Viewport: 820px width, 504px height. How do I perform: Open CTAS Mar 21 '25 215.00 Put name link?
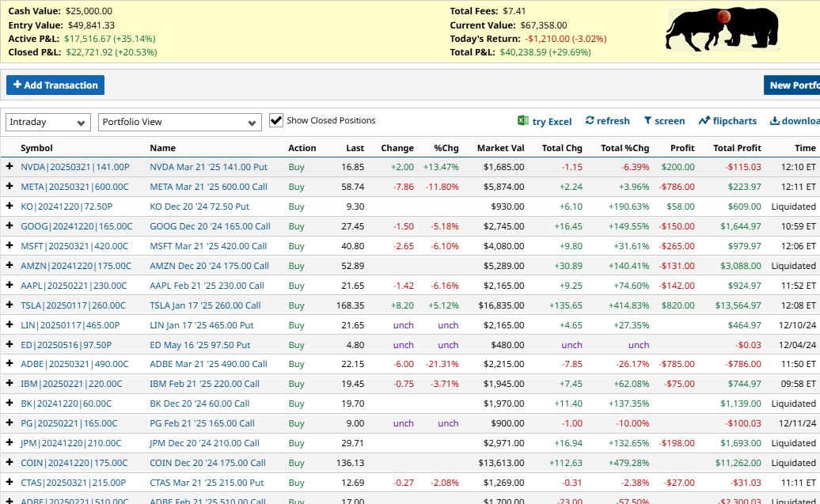(207, 483)
